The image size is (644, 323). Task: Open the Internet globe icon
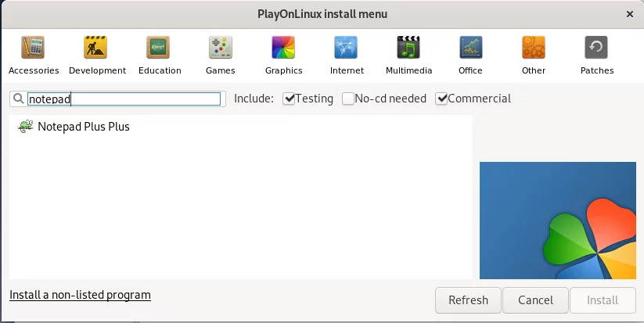tap(346, 47)
